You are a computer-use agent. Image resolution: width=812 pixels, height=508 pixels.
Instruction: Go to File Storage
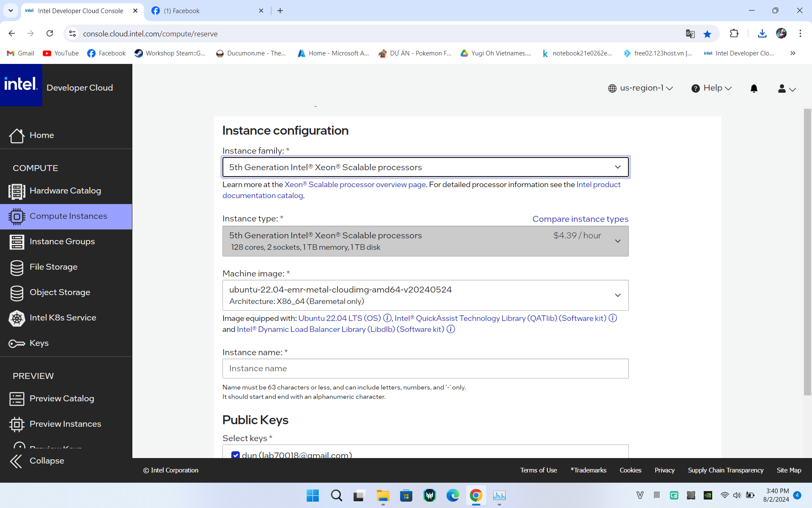66,267
